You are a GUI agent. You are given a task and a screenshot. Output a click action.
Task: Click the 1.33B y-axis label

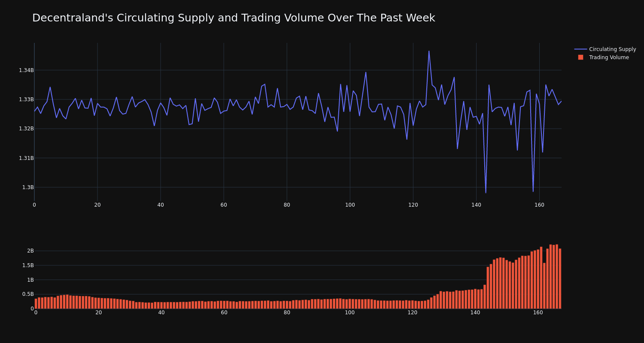[x=26, y=99]
